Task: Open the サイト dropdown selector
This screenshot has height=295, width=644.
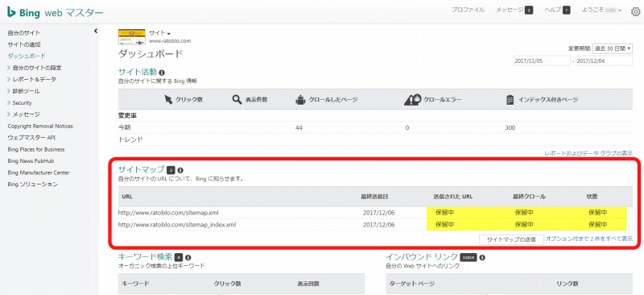Action: coord(159,33)
